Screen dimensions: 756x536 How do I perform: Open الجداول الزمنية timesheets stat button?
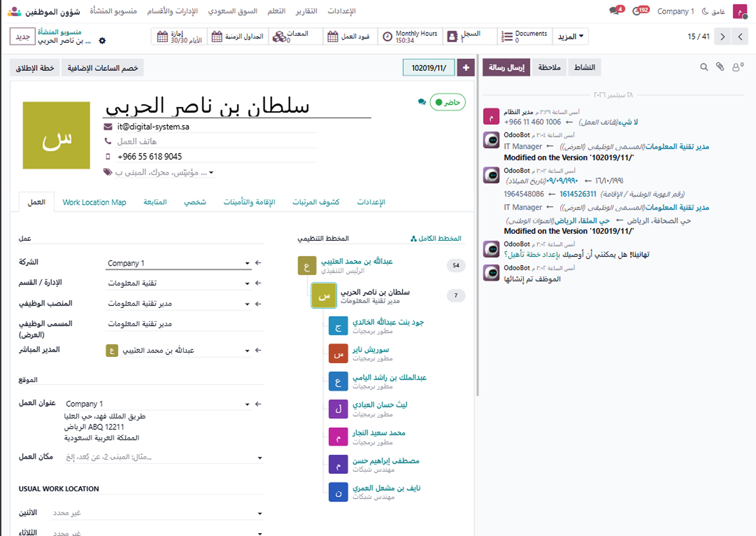(x=237, y=36)
